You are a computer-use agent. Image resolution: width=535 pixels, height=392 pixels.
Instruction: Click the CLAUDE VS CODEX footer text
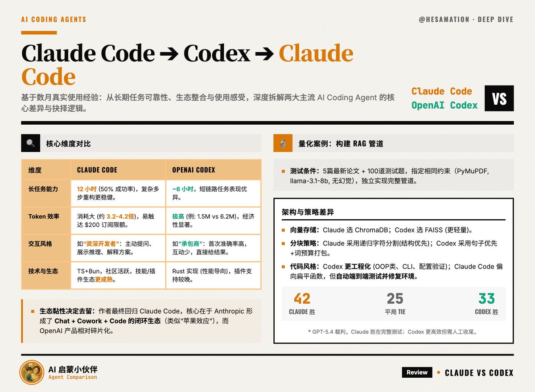click(x=479, y=373)
